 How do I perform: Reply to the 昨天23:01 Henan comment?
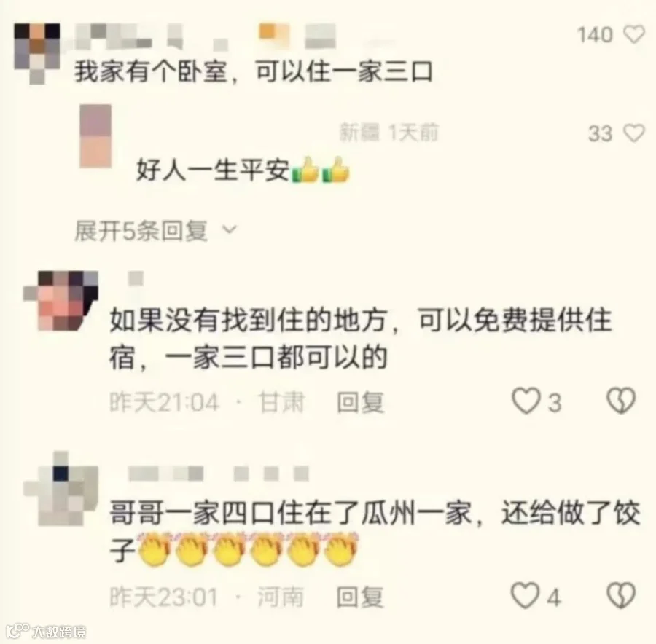click(360, 597)
